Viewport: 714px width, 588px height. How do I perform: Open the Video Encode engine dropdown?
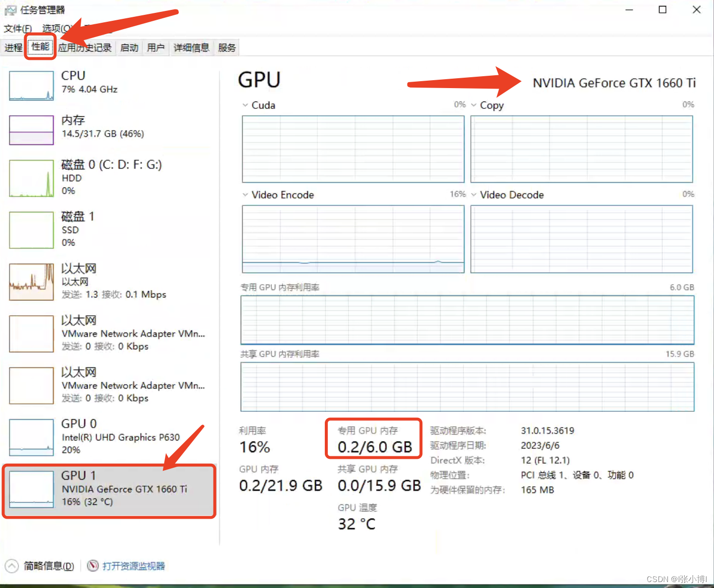pos(245,195)
